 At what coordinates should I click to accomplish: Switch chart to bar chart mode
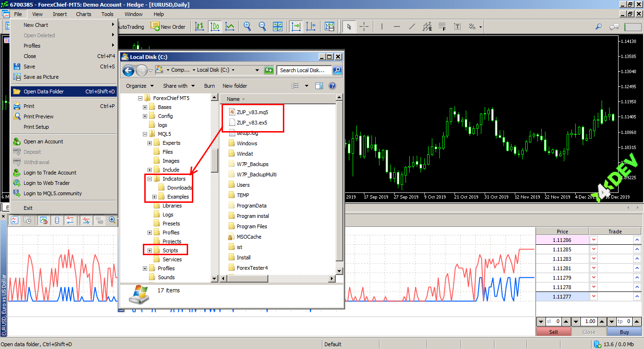coord(199,27)
